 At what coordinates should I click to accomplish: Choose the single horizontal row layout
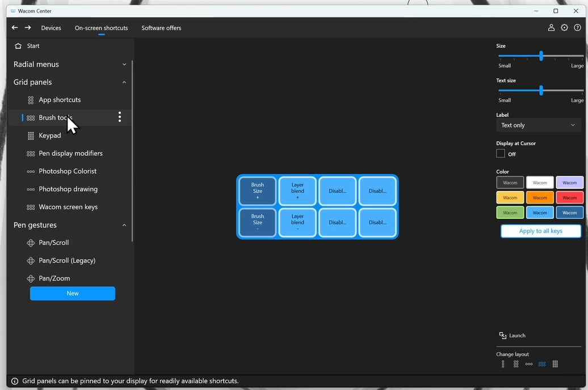[529, 364]
